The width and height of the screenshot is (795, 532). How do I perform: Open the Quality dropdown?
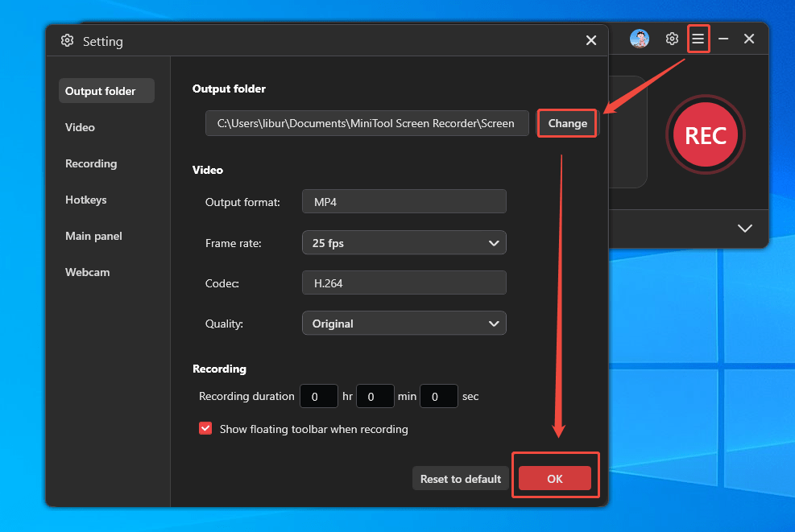click(x=404, y=323)
